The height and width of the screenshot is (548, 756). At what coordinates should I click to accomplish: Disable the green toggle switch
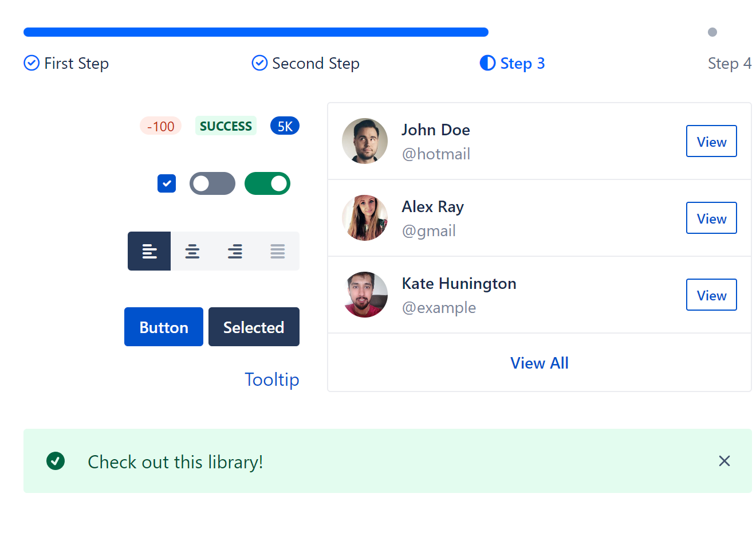pyautogui.click(x=267, y=183)
